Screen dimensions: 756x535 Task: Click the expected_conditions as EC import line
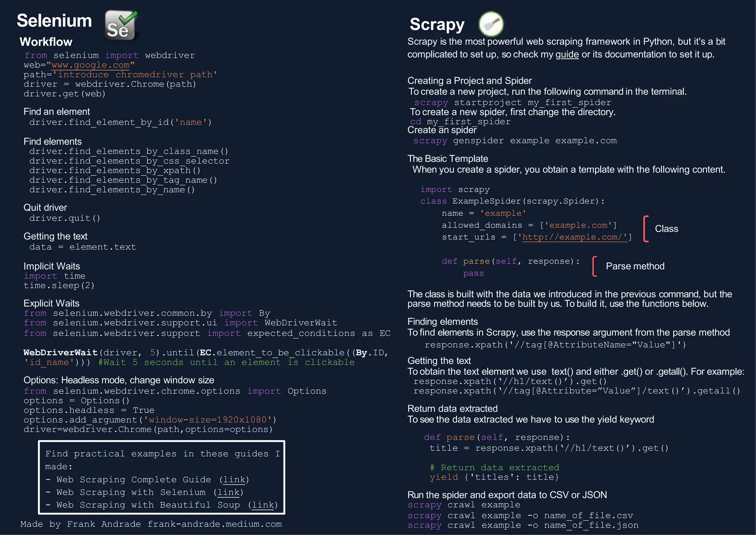pos(207,333)
